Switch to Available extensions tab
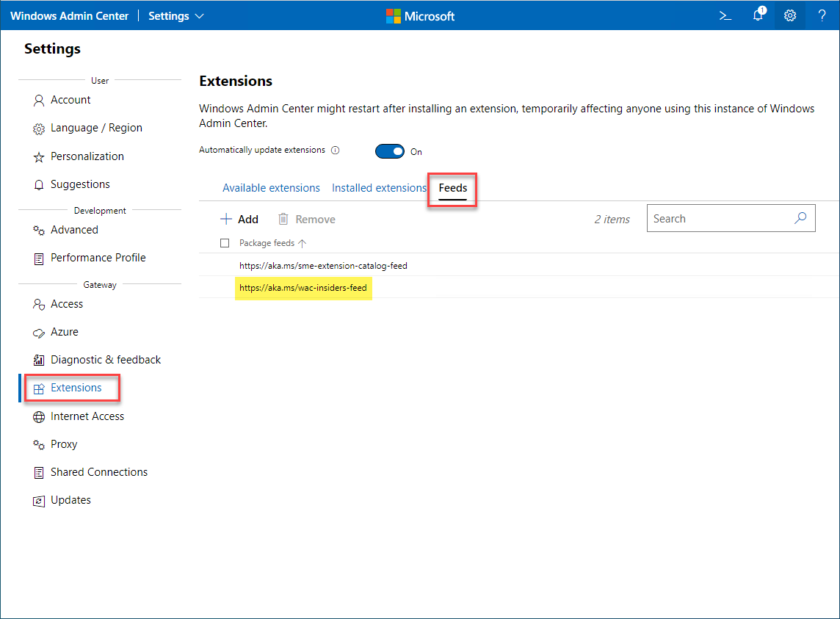 271,188
